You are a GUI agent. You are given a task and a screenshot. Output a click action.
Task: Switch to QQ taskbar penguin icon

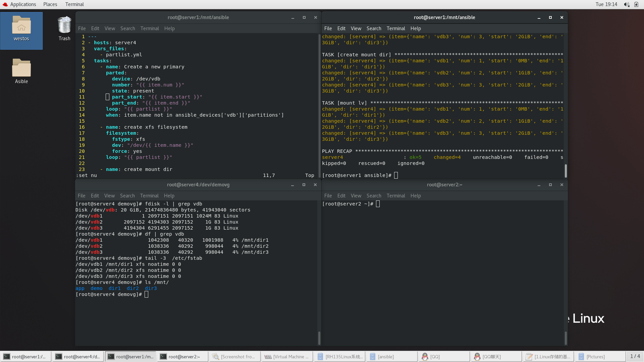coord(425,357)
